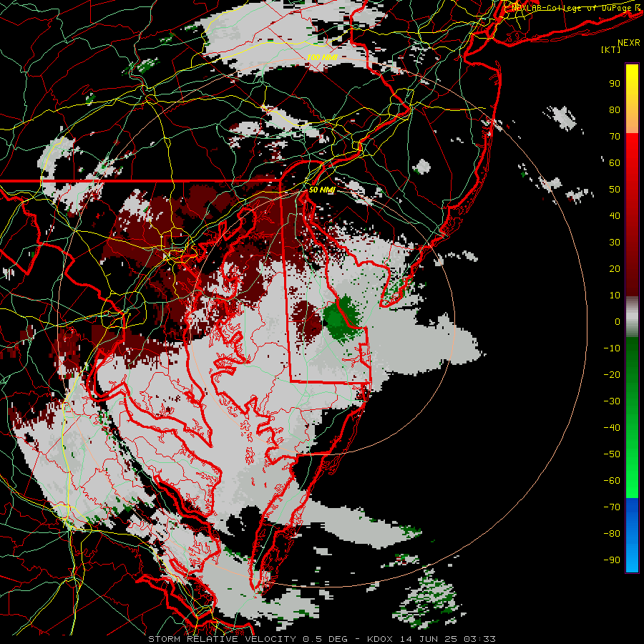The width and height of the screenshot is (644, 644).
Task: Click the 90 value on the velocity scale
Action: pyautogui.click(x=615, y=84)
